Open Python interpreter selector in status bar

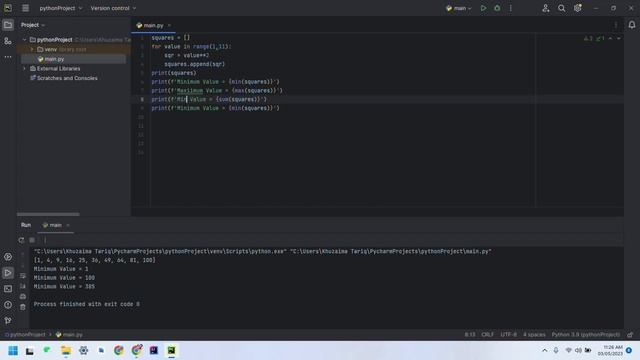pos(586,335)
